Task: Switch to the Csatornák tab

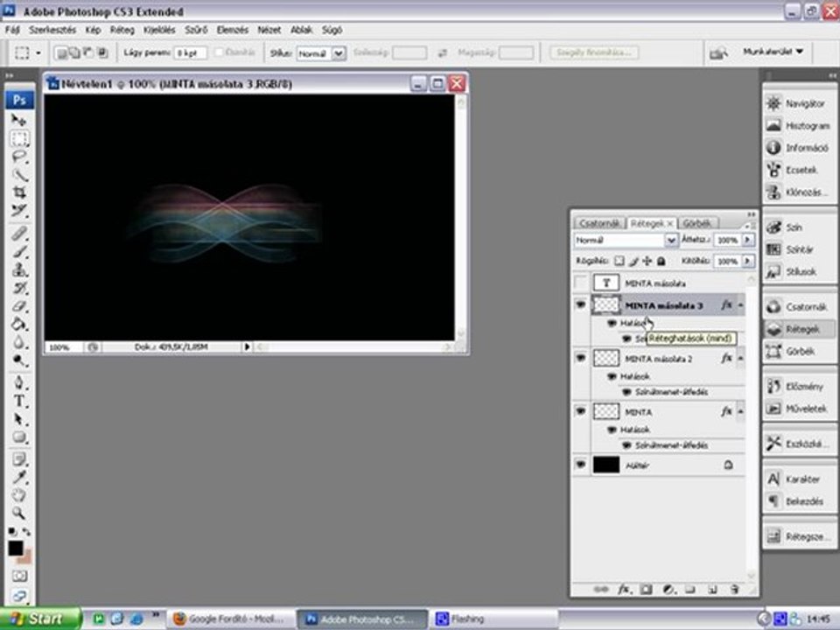Action: [599, 223]
